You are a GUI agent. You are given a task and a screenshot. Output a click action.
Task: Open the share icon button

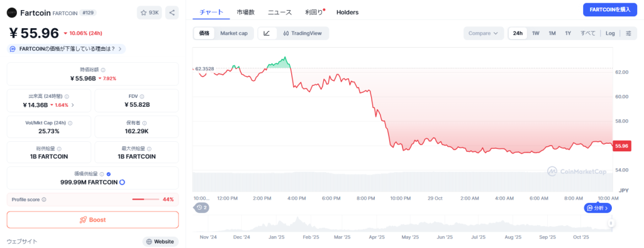point(172,13)
